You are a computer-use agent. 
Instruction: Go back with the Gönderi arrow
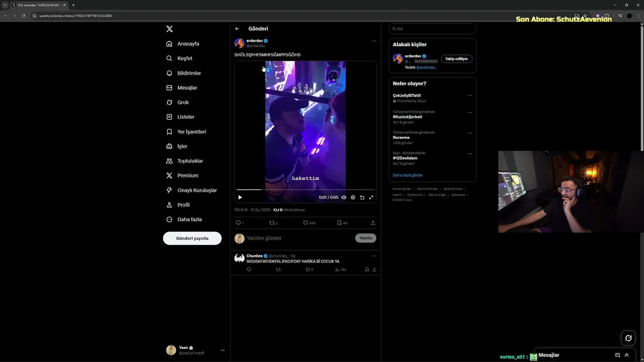click(237, 29)
